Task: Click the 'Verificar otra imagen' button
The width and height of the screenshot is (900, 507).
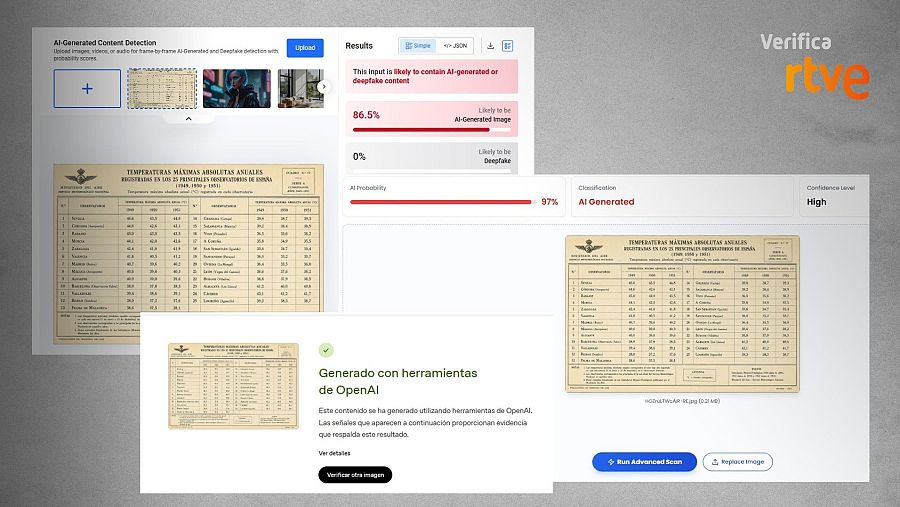Action: tap(355, 475)
